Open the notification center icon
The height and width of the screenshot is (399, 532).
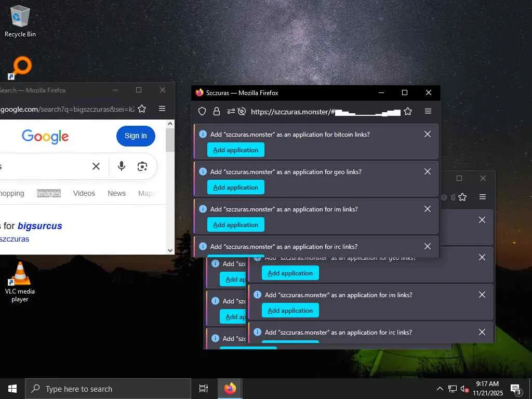pos(516,390)
